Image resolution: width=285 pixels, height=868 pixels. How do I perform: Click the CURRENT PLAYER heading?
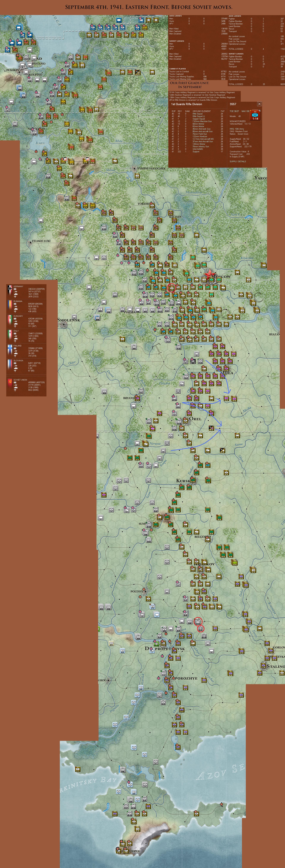pos(177,69)
